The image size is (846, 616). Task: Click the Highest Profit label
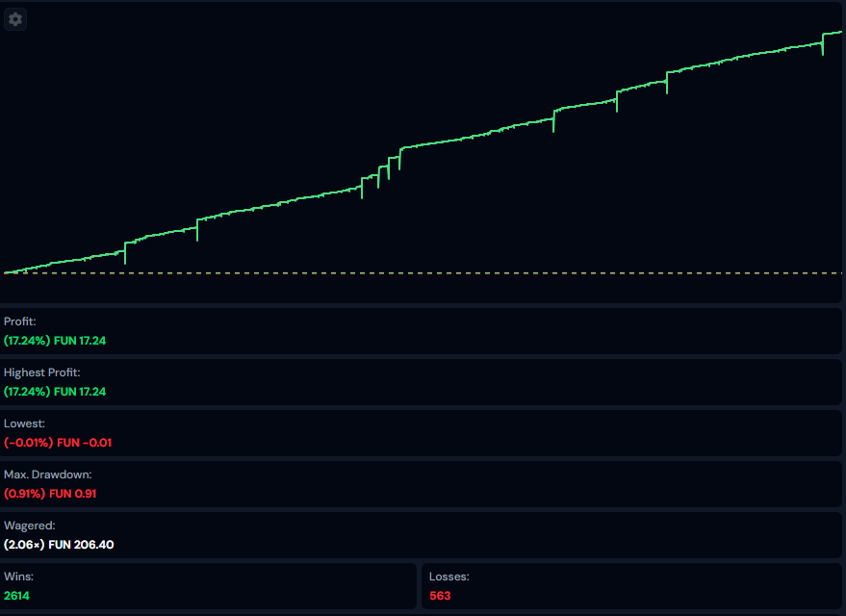(41, 372)
